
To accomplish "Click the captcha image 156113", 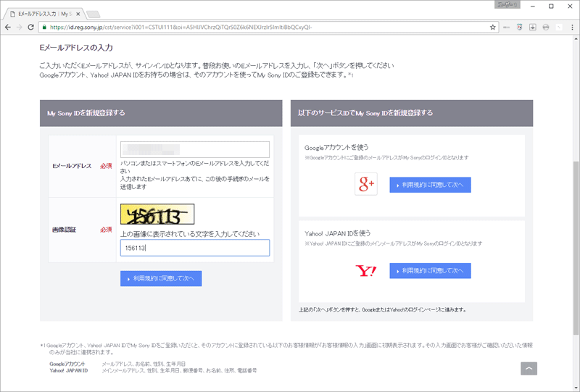I will tap(157, 214).
